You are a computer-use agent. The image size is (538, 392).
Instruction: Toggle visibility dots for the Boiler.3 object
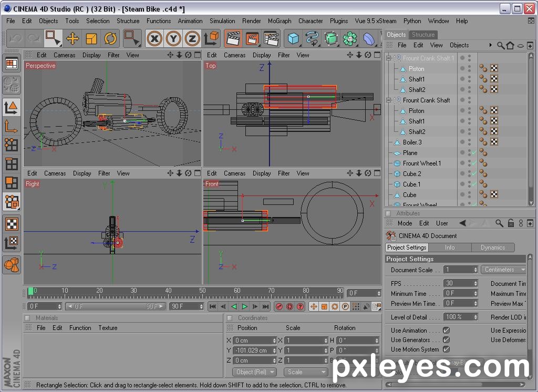pyautogui.click(x=469, y=142)
